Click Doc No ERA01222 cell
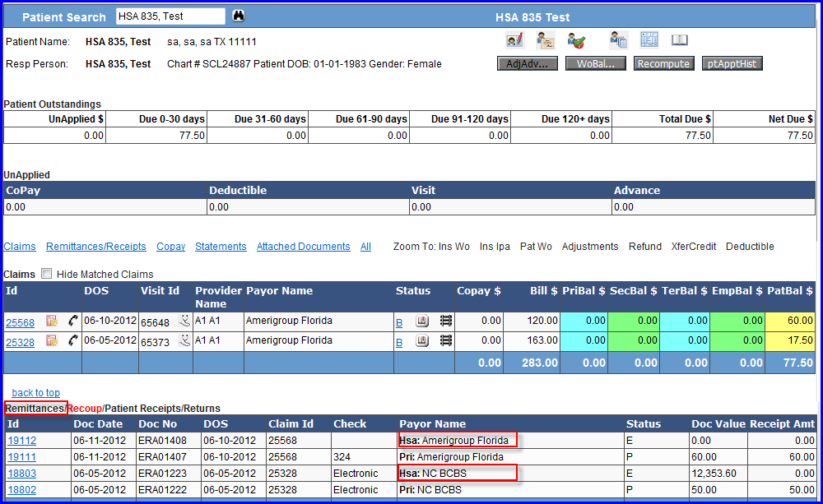Screen dimensions: 823x504 (x=169, y=490)
